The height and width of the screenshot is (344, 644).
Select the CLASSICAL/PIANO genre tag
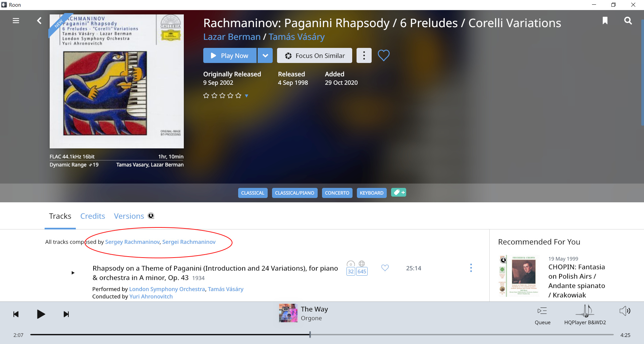[x=294, y=193]
